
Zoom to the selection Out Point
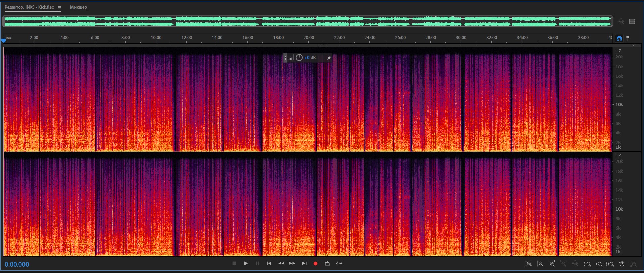599,264
